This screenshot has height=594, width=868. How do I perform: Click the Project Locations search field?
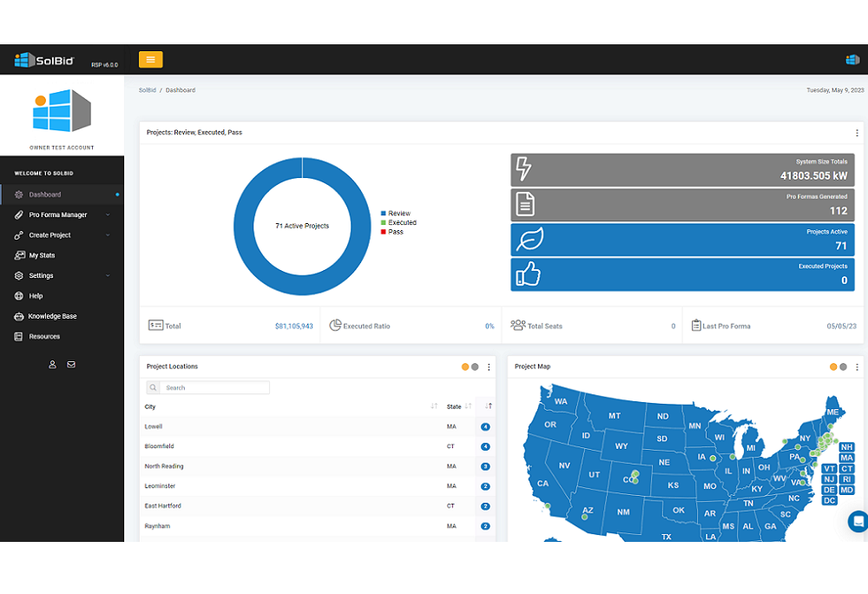pyautogui.click(x=214, y=387)
